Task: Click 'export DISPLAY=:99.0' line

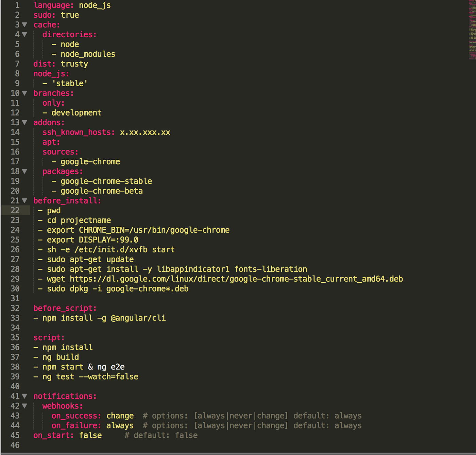Action: 92,240
